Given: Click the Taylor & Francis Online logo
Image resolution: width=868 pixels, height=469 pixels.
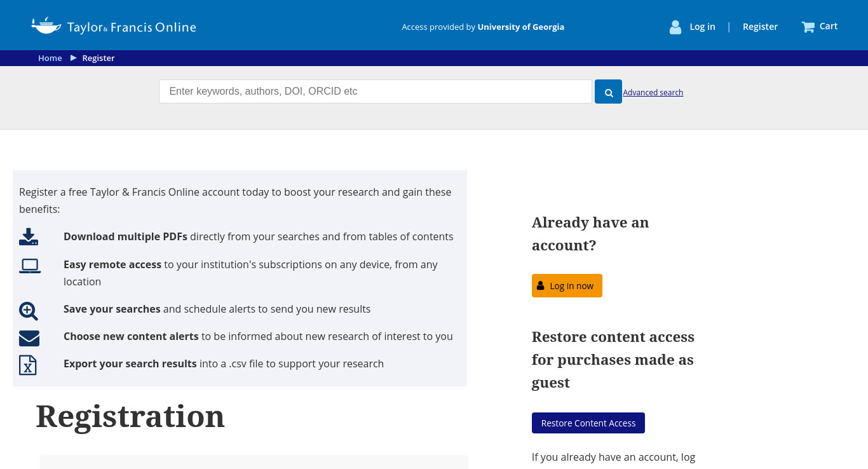Looking at the screenshot, I should [114, 26].
